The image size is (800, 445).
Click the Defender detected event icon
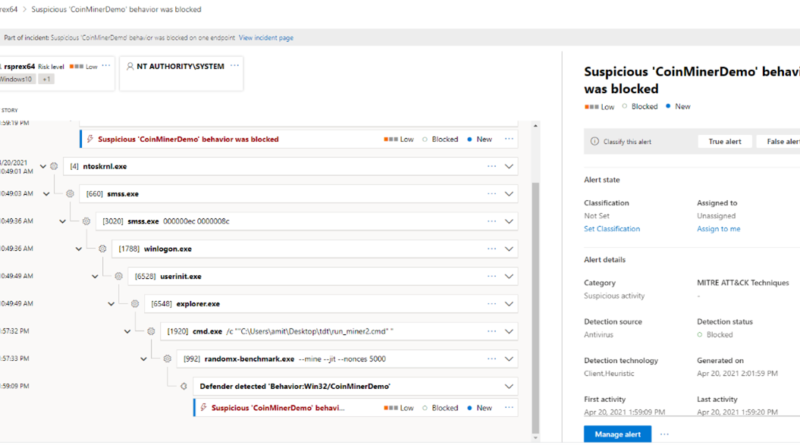[x=184, y=386]
